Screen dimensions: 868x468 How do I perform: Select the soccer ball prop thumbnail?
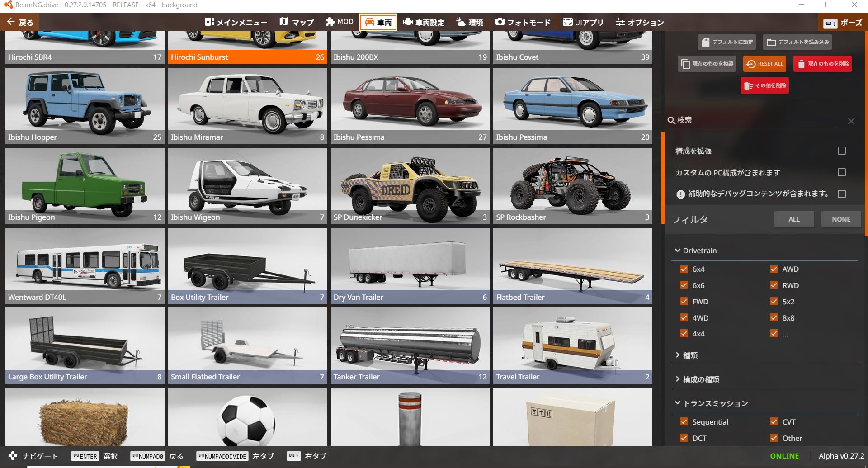247,417
